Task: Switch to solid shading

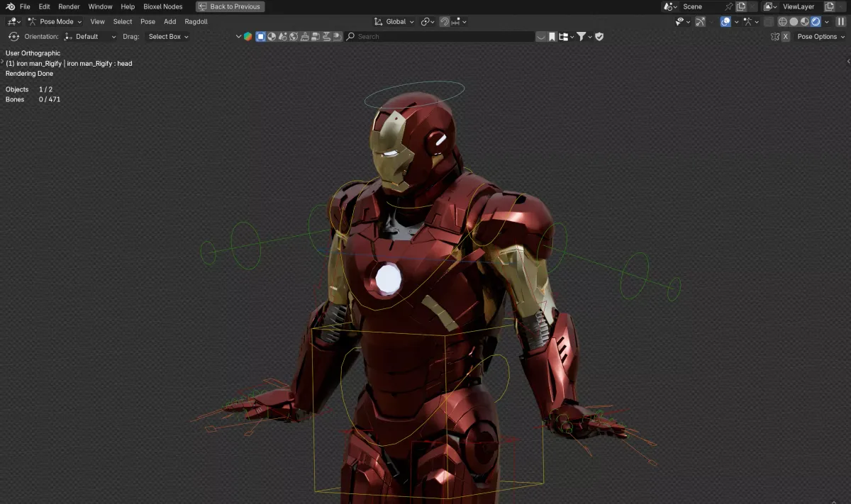Action: (x=794, y=22)
